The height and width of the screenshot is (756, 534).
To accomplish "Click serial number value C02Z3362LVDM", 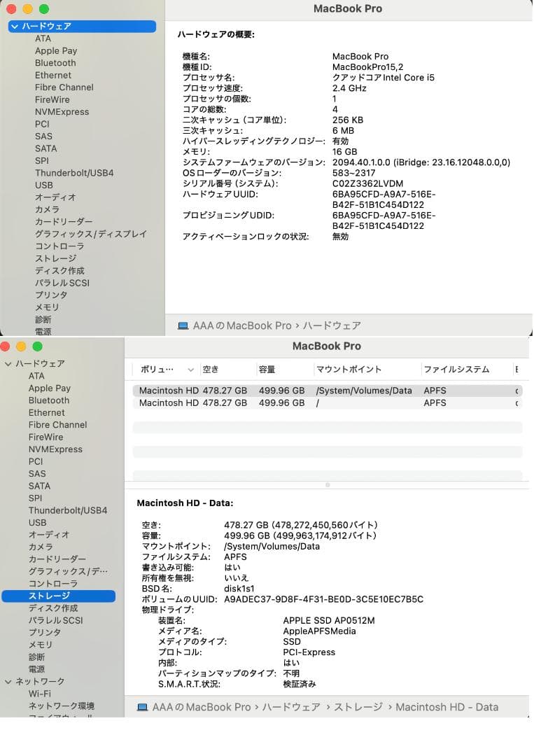I will (x=367, y=183).
